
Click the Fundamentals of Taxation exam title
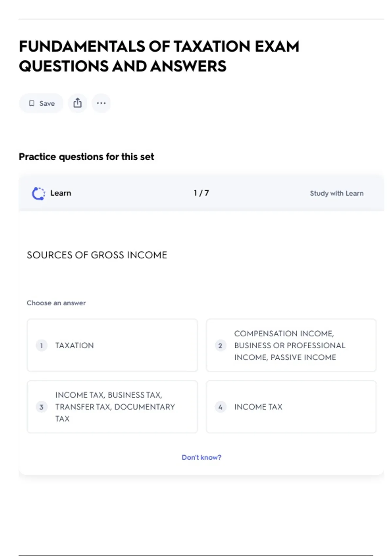point(159,56)
